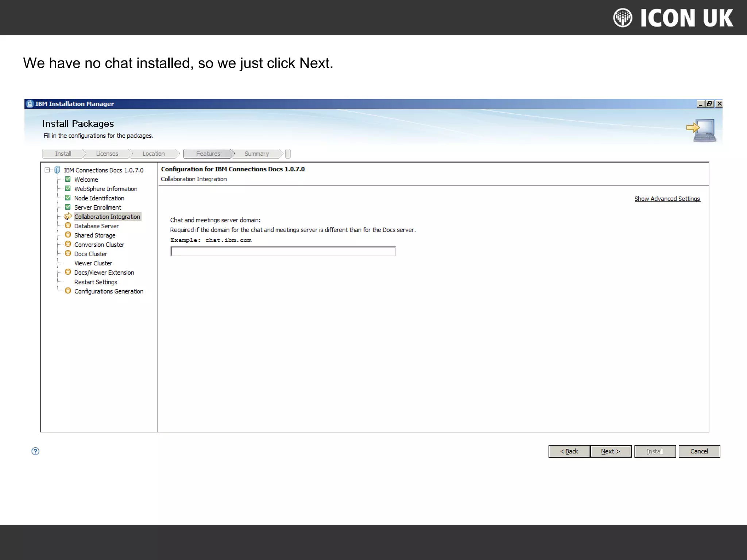Click the green checkmark beside WebSphere Information
Image resolution: width=747 pixels, height=560 pixels.
[68, 188]
